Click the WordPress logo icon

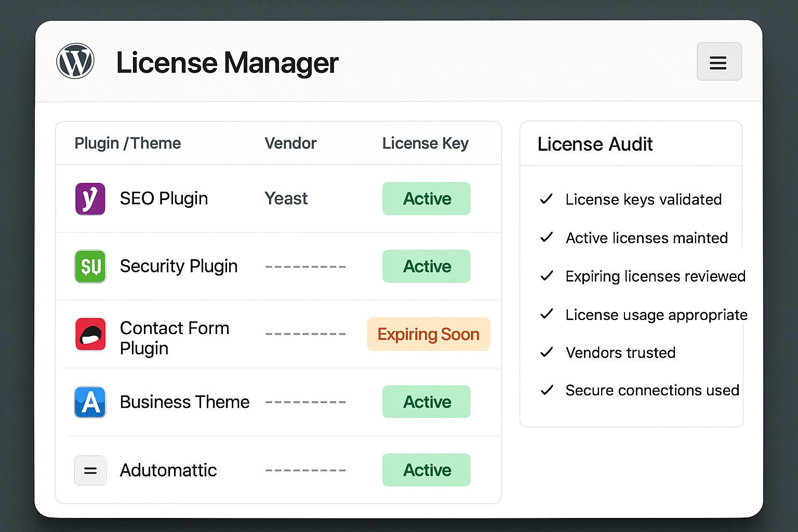pos(75,61)
